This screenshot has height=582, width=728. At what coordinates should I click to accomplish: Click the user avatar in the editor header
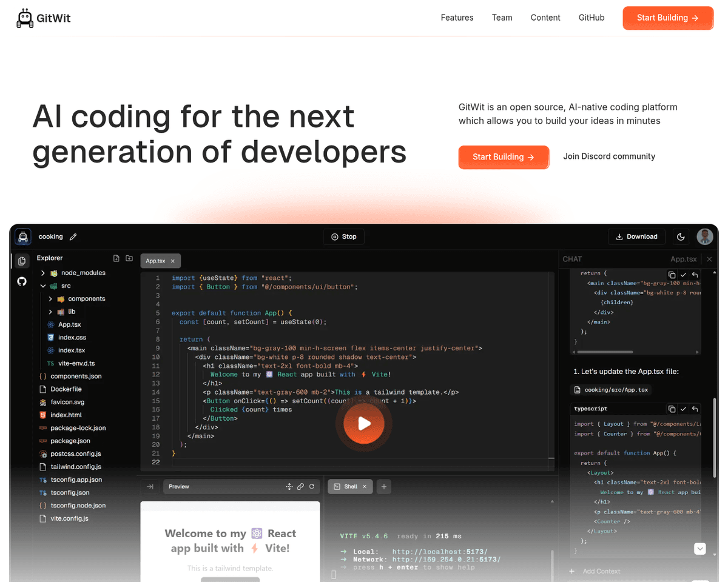coord(704,236)
